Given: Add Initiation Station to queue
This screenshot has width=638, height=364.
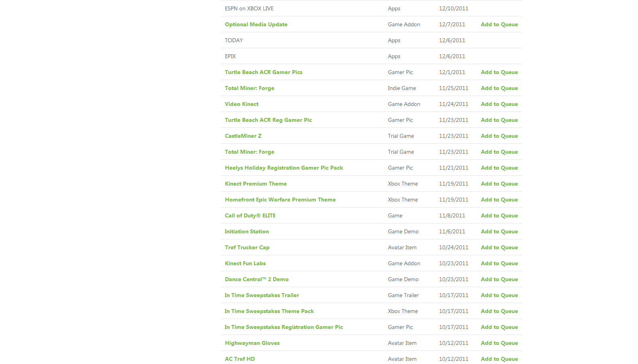Looking at the screenshot, I should click(499, 231).
